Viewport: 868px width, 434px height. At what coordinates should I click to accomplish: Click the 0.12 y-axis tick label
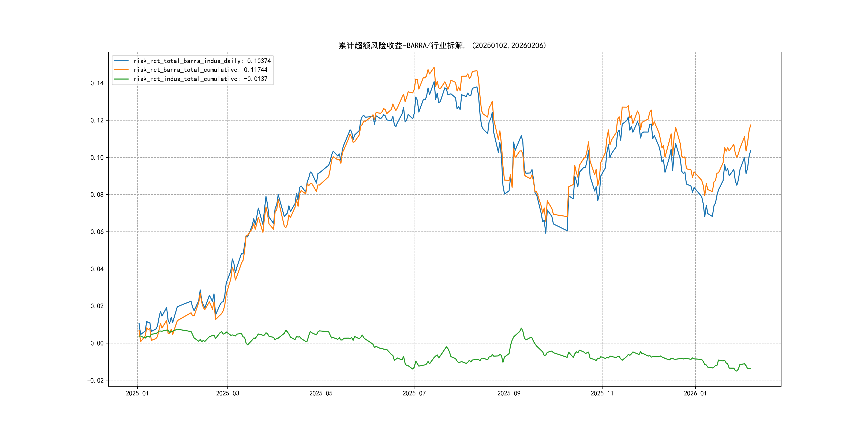tap(97, 120)
